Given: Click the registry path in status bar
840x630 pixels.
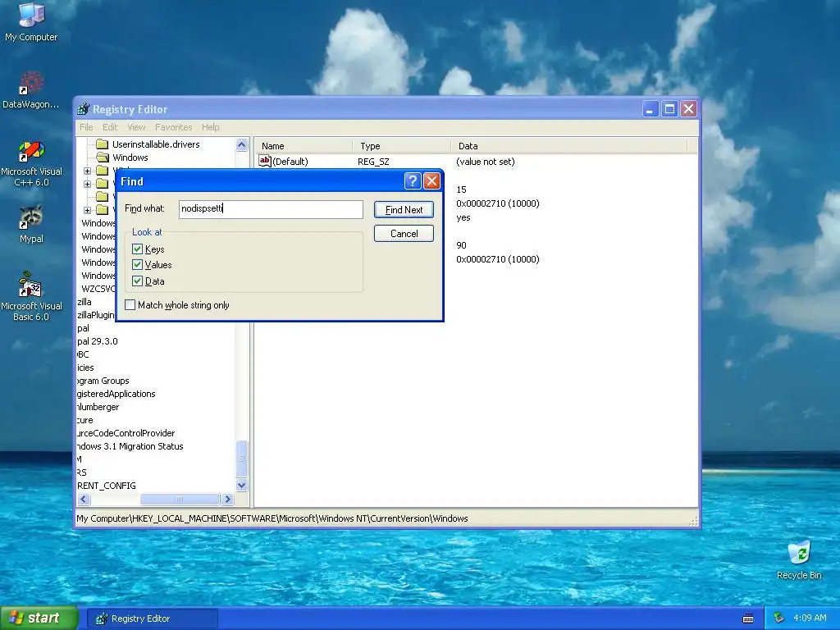Looking at the screenshot, I should pos(272,518).
